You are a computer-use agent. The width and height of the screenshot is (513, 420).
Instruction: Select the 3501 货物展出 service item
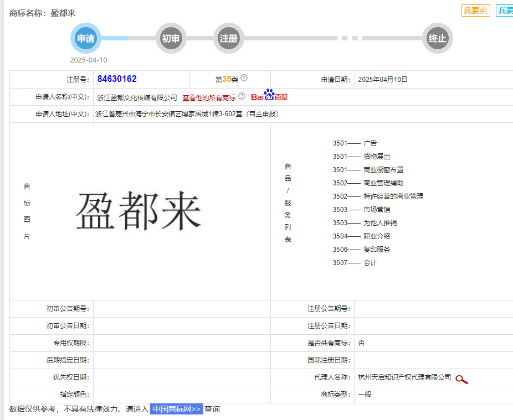click(x=361, y=157)
